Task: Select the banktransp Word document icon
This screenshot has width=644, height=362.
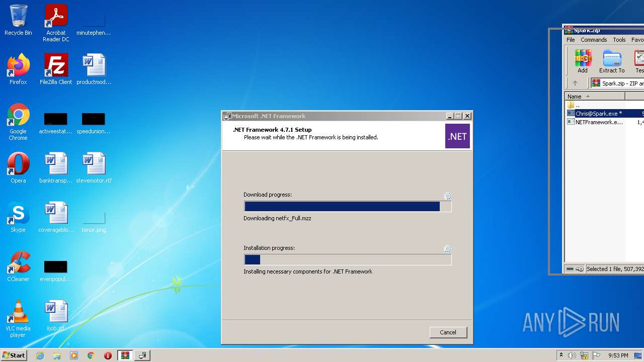Action: 56,168
